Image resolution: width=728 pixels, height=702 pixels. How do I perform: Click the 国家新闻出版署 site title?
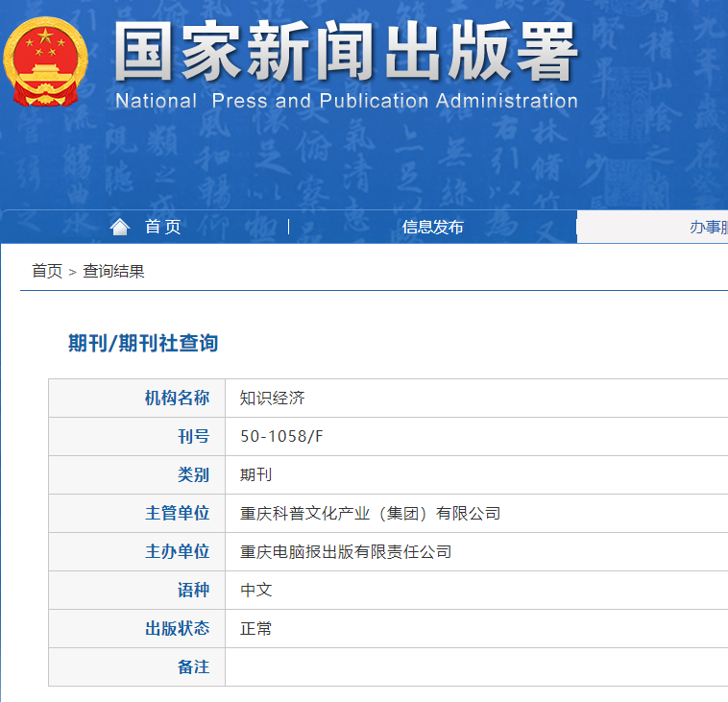pyautogui.click(x=346, y=52)
